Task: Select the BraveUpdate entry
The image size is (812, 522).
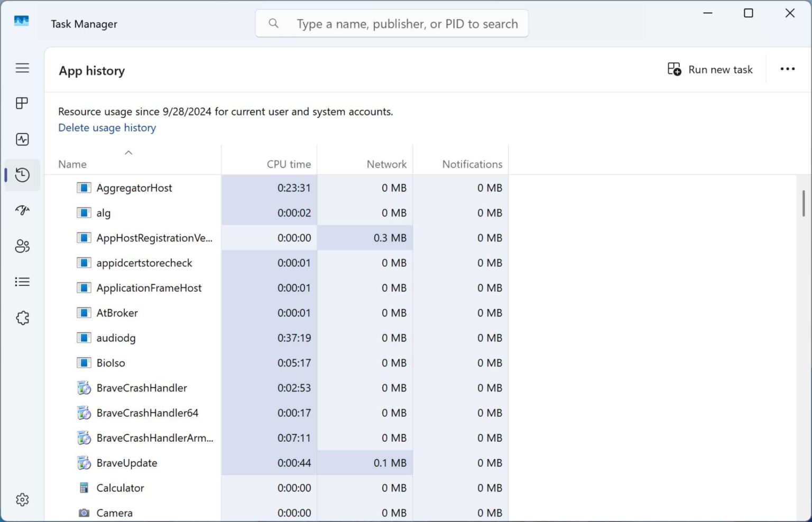Action: click(x=126, y=462)
